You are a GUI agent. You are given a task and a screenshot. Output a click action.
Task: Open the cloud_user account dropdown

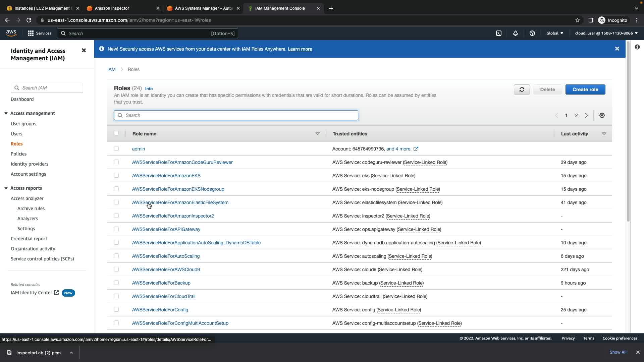coord(606,33)
